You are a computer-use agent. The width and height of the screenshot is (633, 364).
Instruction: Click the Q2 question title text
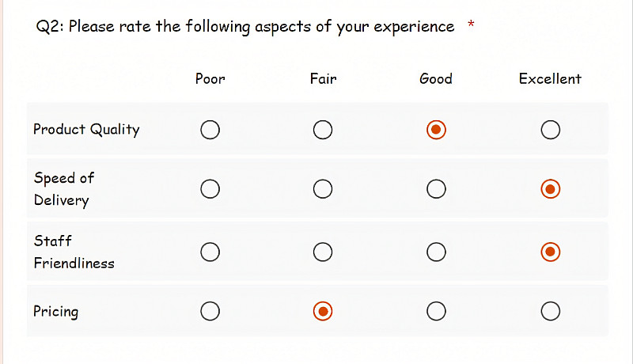(x=245, y=26)
